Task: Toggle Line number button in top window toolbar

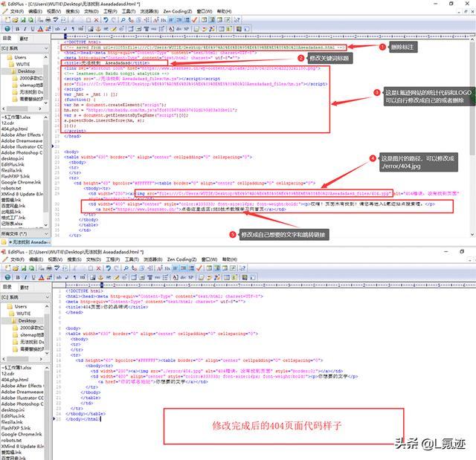Action: tap(187, 20)
